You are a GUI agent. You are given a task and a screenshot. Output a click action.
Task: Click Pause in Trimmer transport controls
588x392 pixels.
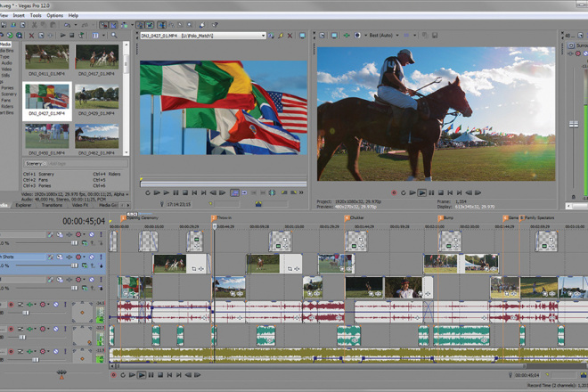coord(176,192)
